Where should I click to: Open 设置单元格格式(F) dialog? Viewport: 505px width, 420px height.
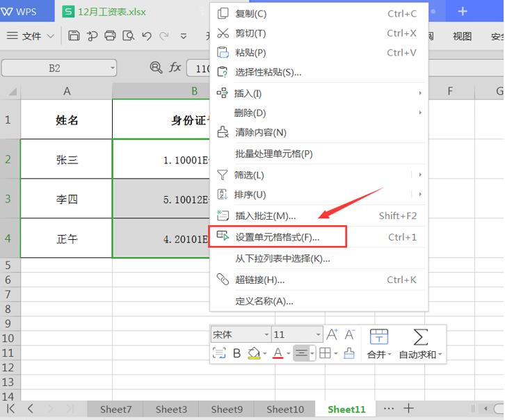pyautogui.click(x=319, y=237)
